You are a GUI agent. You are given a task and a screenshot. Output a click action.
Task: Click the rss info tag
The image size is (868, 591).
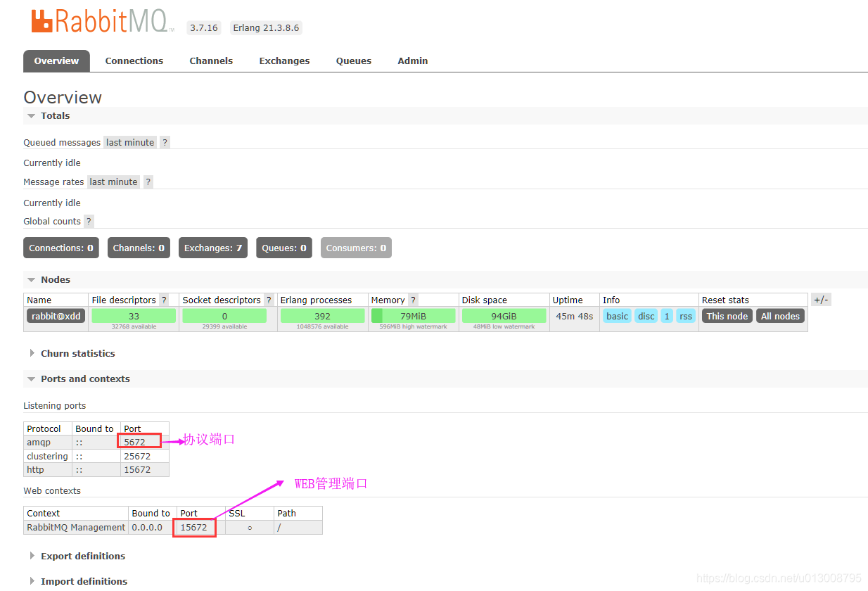[686, 316]
